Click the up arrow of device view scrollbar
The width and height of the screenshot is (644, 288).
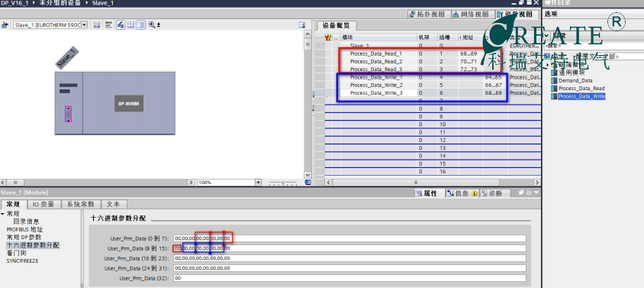tap(308, 34)
